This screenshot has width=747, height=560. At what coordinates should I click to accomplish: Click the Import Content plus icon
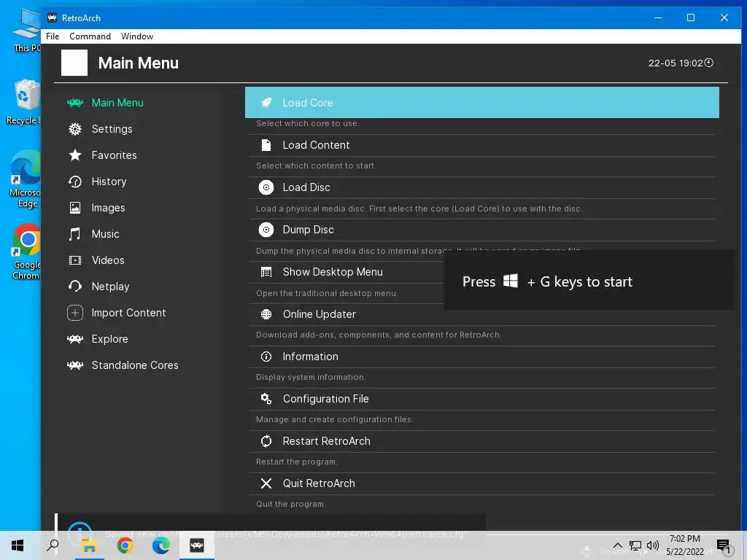[x=75, y=313]
